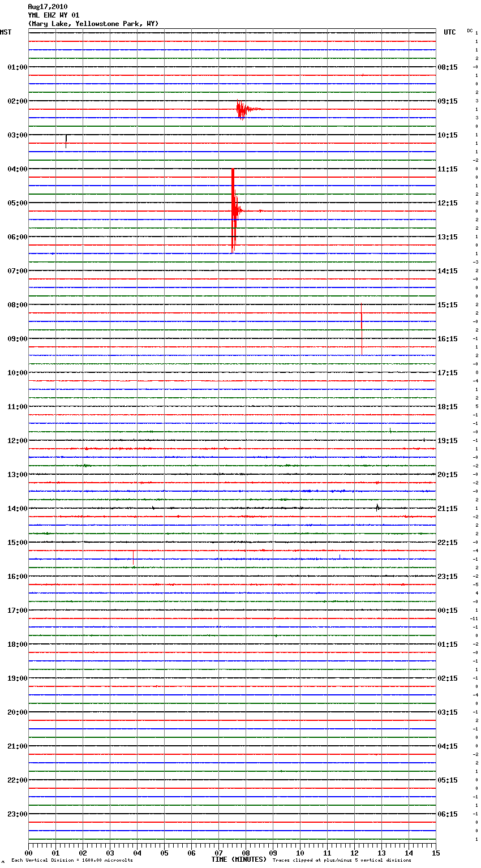Viewport: 481px width, 868px height.
Task: Click the Each Vertical Division 1600.00 microvolts note
Action: pos(72,861)
